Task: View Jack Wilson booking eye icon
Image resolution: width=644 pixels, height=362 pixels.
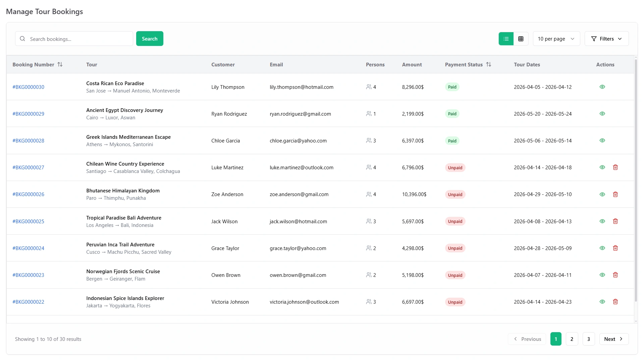Action: [602, 221]
